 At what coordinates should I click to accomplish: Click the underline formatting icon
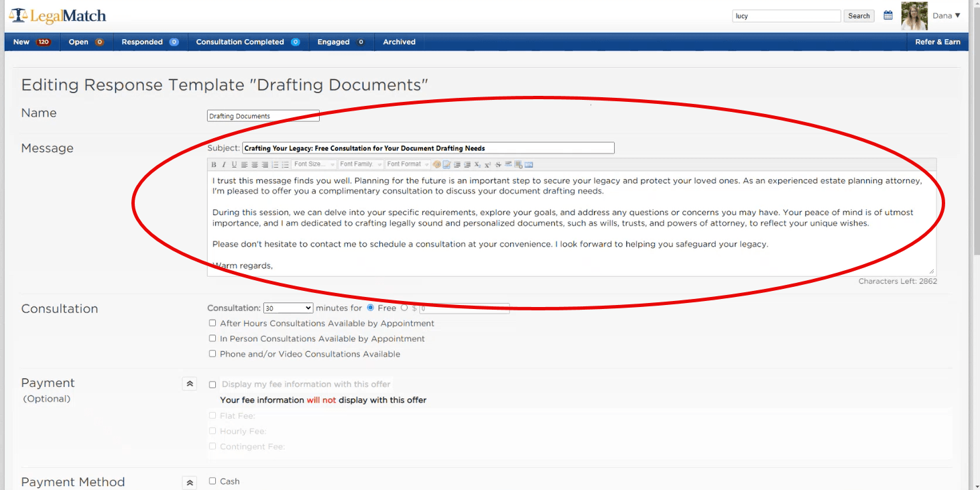(x=234, y=165)
